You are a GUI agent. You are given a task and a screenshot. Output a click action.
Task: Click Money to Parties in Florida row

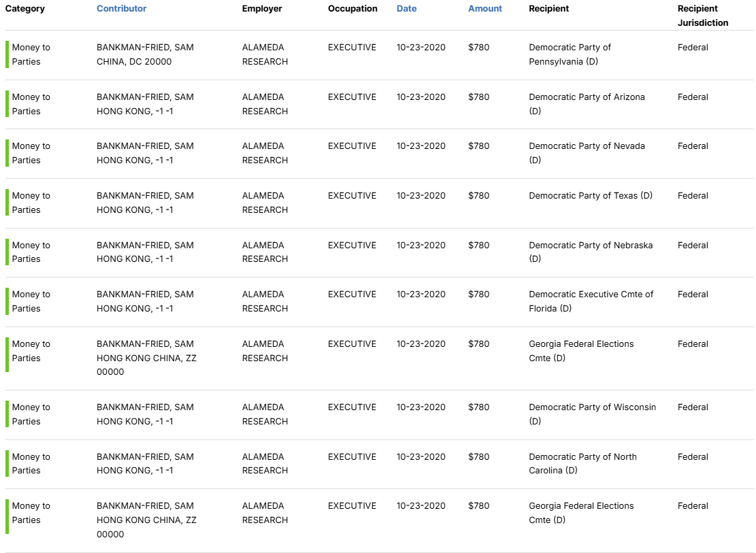(31, 301)
